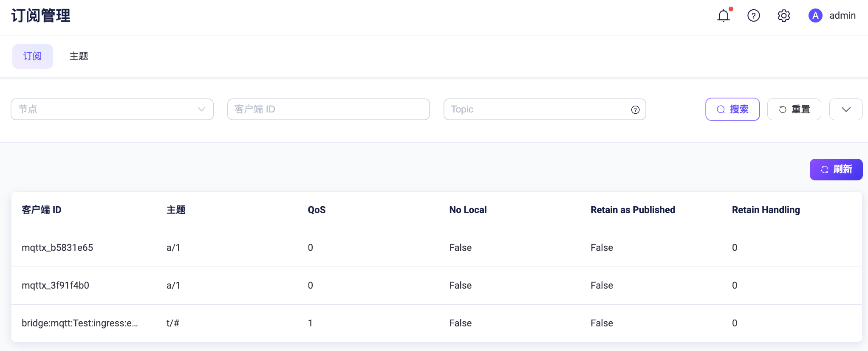Switch to the 主题 tab
The width and height of the screenshot is (868, 351).
point(79,56)
